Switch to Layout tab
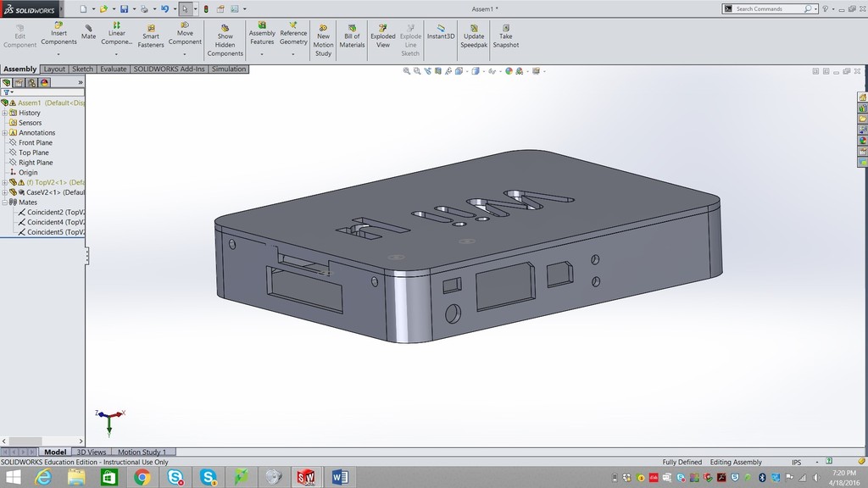This screenshot has height=488, width=868. click(54, 69)
